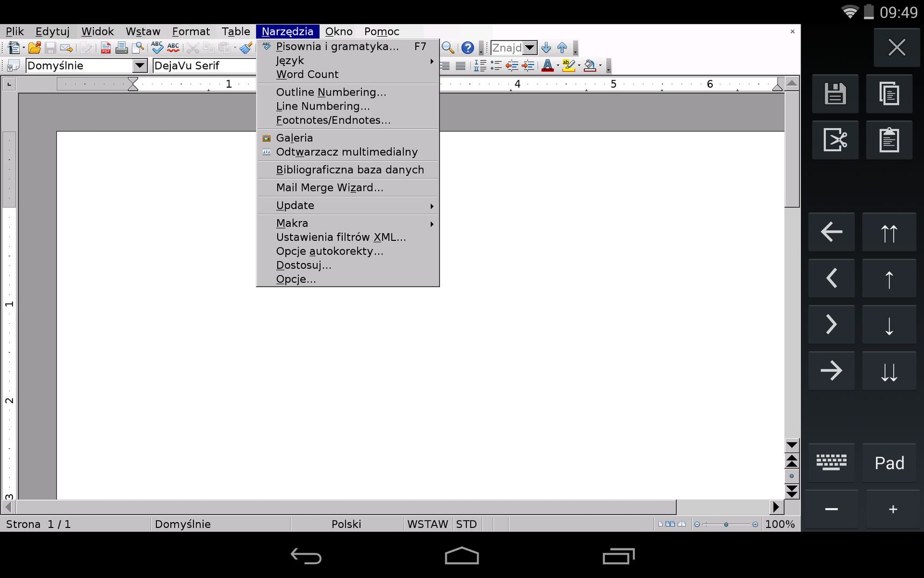Viewport: 924px width, 578px height.
Task: Toggle WSTAW insert mode in status bar
Action: click(428, 524)
